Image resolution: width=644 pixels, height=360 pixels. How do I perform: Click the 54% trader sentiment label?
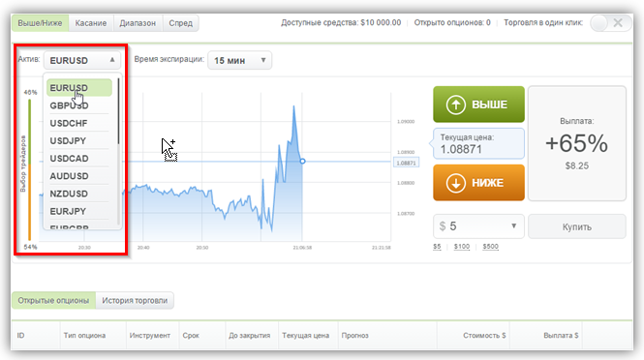30,247
